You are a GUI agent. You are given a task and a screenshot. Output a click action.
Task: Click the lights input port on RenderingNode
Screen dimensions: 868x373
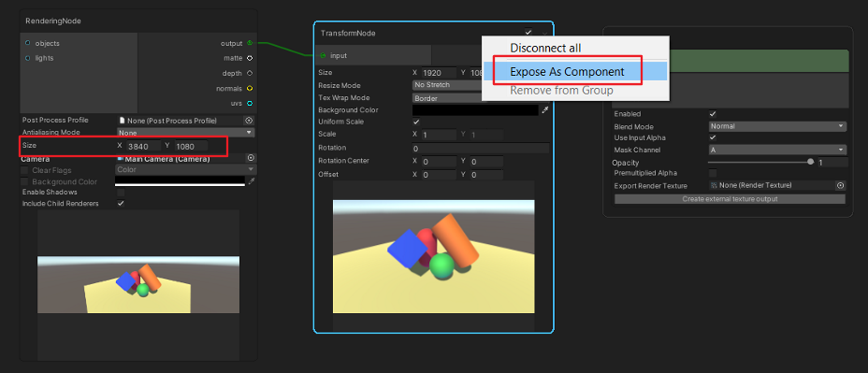[28, 58]
